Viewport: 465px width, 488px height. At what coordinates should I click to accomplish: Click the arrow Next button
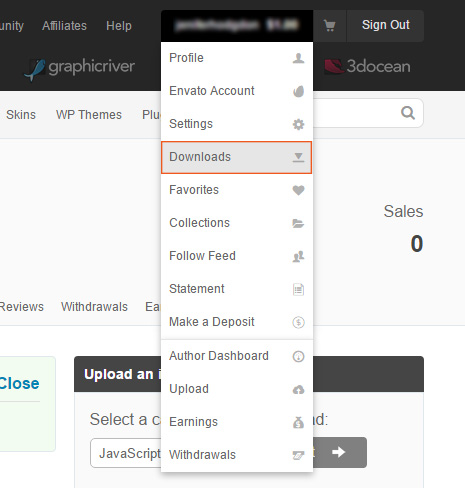point(340,452)
